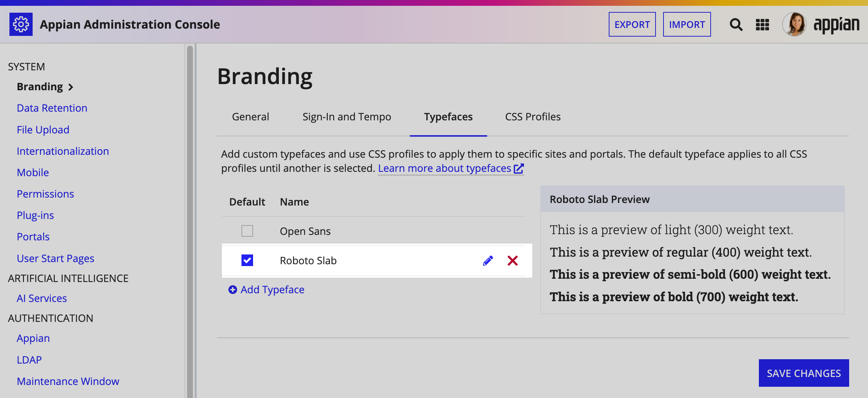Select the Roboto Slab row name
This screenshot has width=868, height=398.
click(x=308, y=261)
